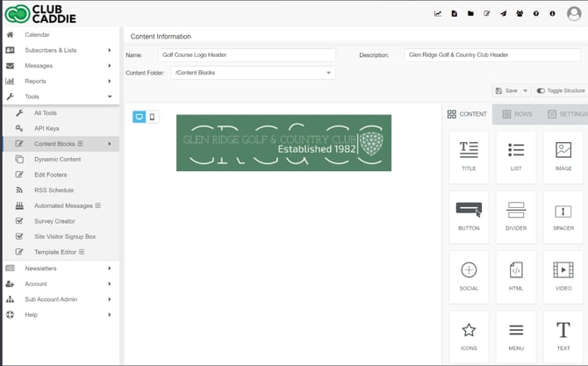Choose the Video content block
Image resolution: width=588 pixels, height=366 pixels.
click(x=563, y=274)
